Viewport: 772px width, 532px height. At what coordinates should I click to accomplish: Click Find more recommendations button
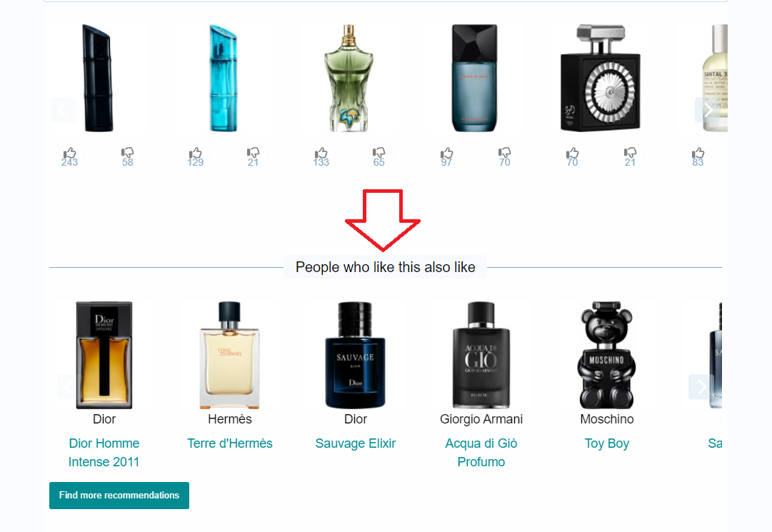click(119, 495)
